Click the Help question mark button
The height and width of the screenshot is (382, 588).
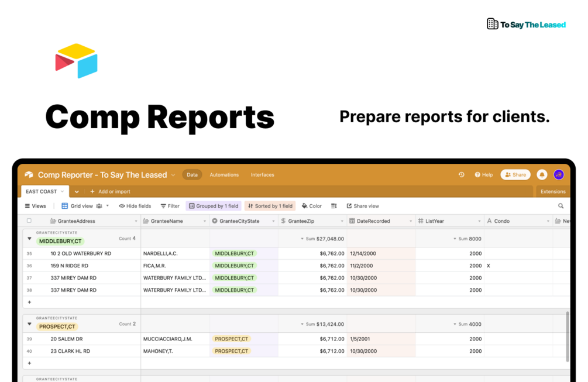click(484, 175)
